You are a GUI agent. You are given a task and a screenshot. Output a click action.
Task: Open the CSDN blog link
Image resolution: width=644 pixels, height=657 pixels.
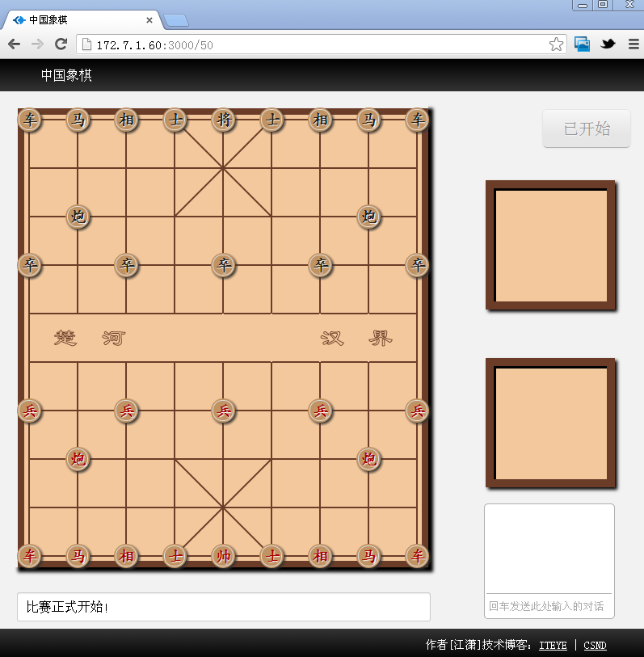(x=595, y=645)
